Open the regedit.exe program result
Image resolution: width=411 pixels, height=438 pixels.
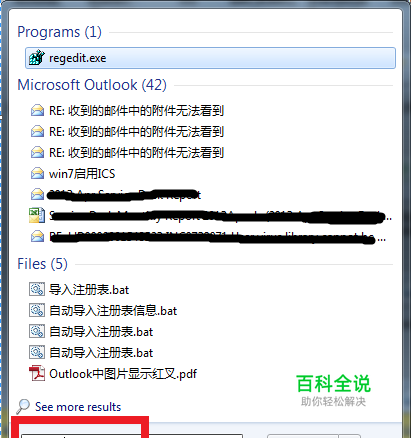(x=210, y=58)
